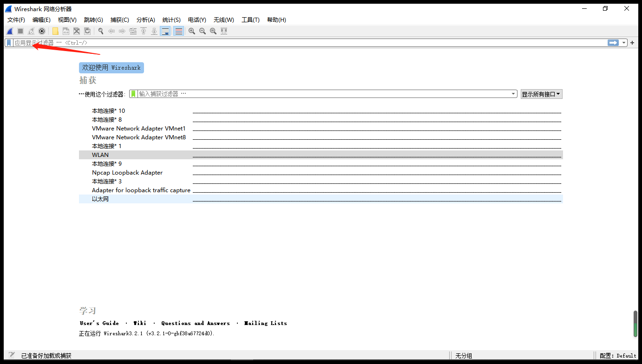Viewport: 642px width, 364px height.
Task: Open the User's Guide link
Action: 99,323
